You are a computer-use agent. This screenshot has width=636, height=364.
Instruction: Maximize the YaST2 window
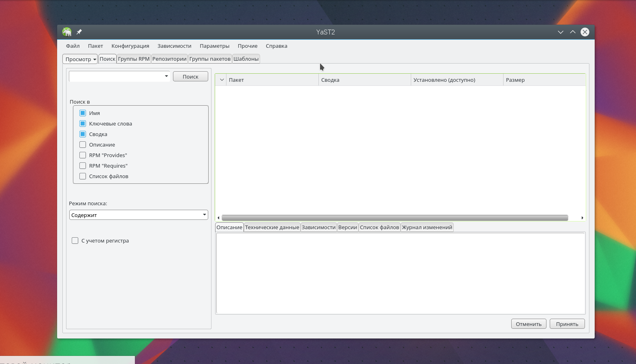[x=572, y=32]
